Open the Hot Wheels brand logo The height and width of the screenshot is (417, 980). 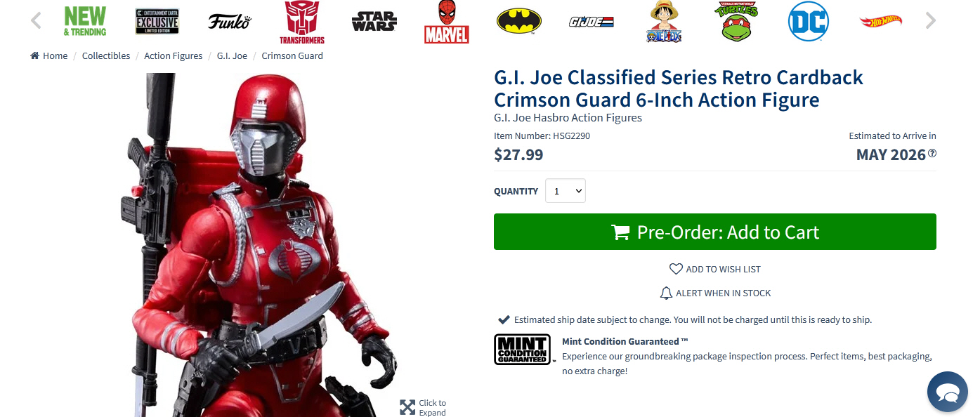[881, 22]
